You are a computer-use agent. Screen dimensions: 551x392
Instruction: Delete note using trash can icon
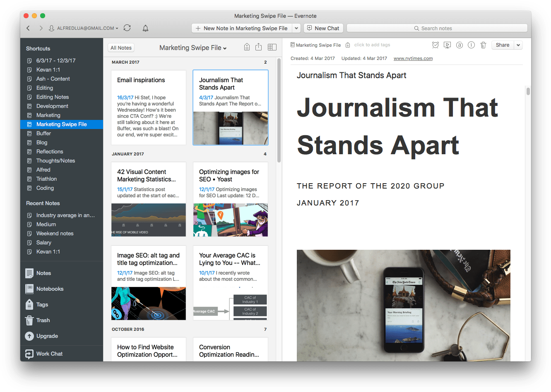[483, 45]
